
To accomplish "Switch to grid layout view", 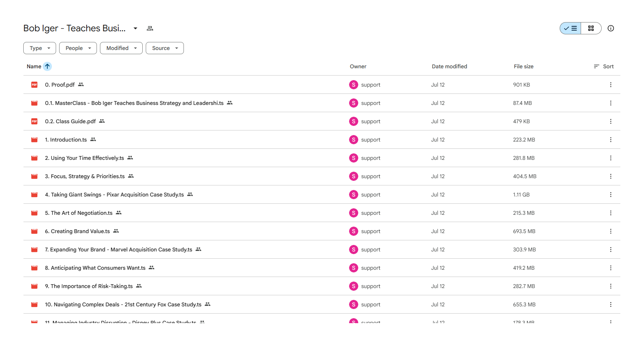I will point(591,28).
